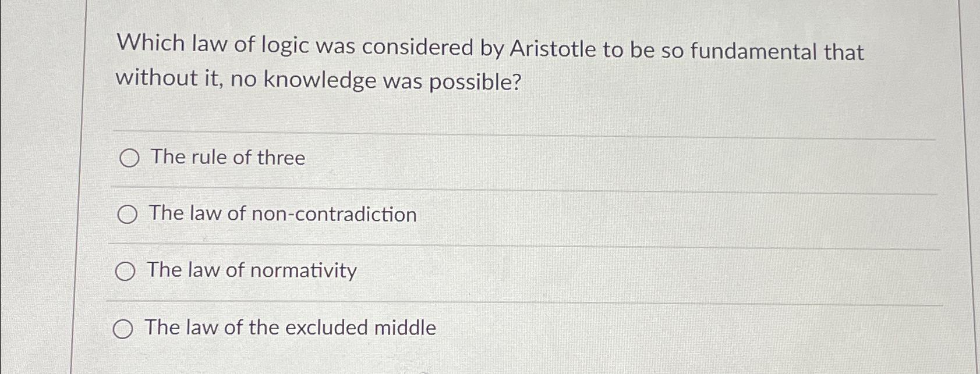
Task: Select 'The law of normativity' radio button
Action: click(x=125, y=270)
